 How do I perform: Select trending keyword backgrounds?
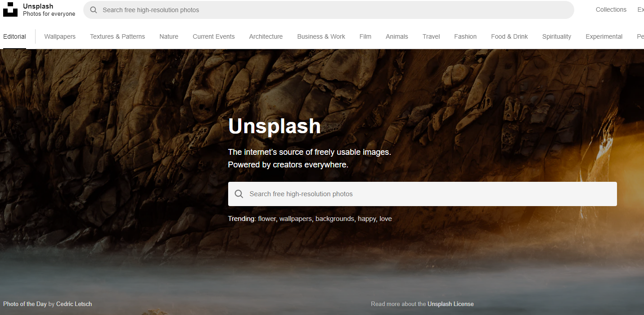coord(334,219)
